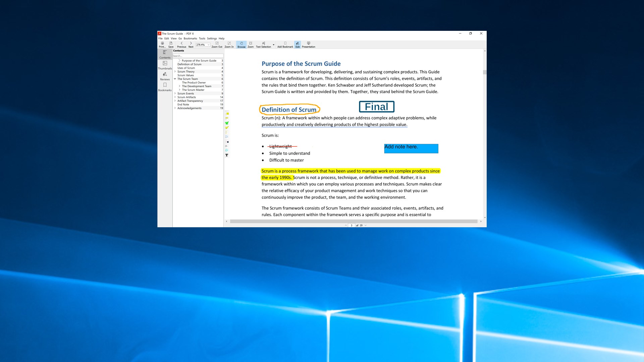Click the Save toolbar icon
This screenshot has height=362, width=644.
click(171, 44)
